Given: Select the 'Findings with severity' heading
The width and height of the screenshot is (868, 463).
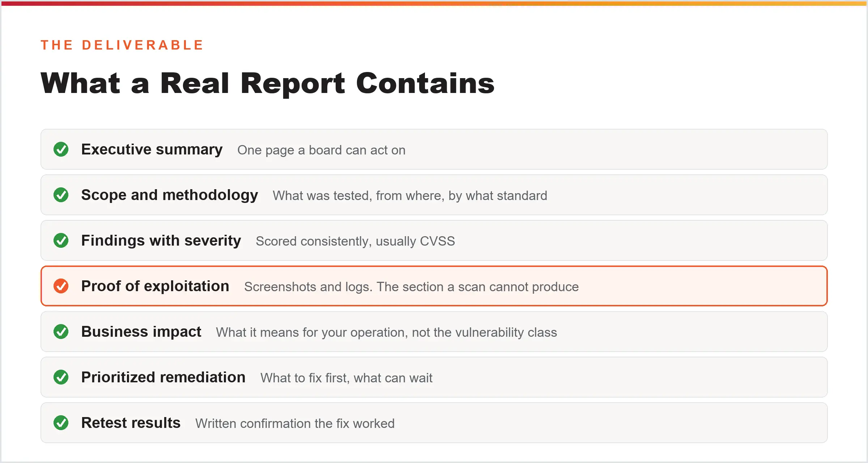Looking at the screenshot, I should [x=161, y=241].
